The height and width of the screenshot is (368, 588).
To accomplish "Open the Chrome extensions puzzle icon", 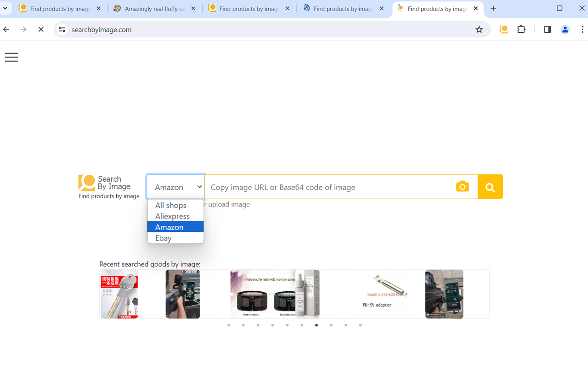I will [521, 29].
